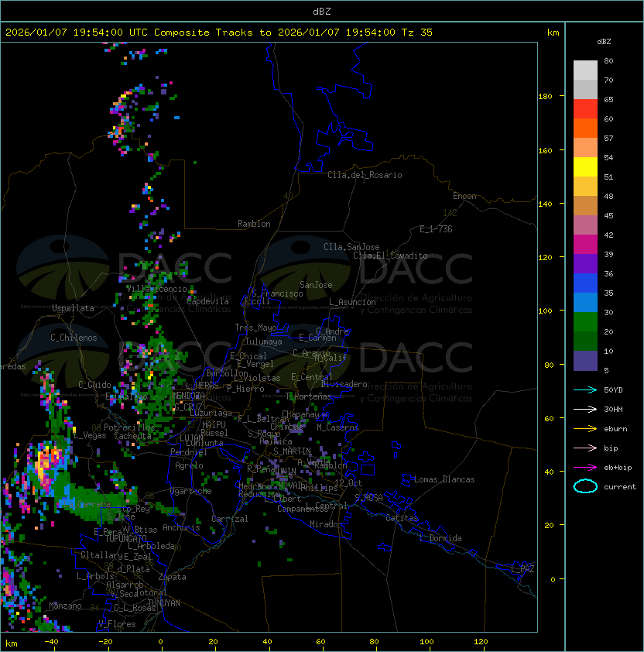
Task: Click the 'C_Chilenos' map label
Action: click(x=74, y=338)
